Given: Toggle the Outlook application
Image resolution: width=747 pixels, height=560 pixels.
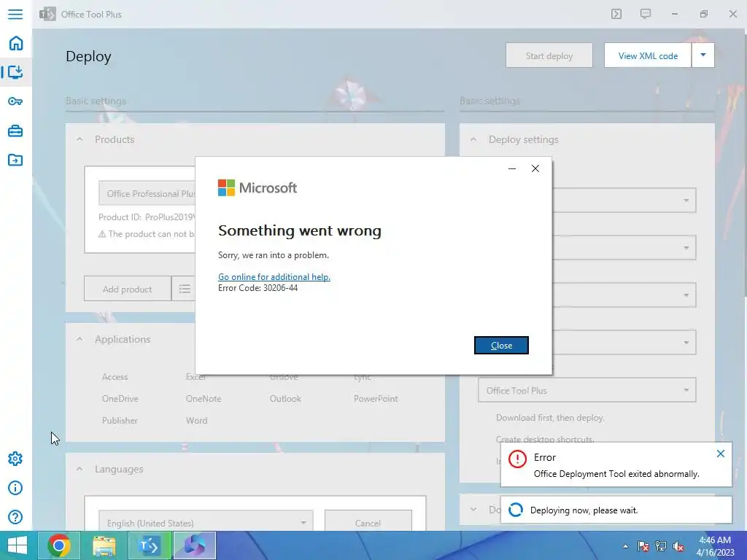Looking at the screenshot, I should tap(285, 399).
